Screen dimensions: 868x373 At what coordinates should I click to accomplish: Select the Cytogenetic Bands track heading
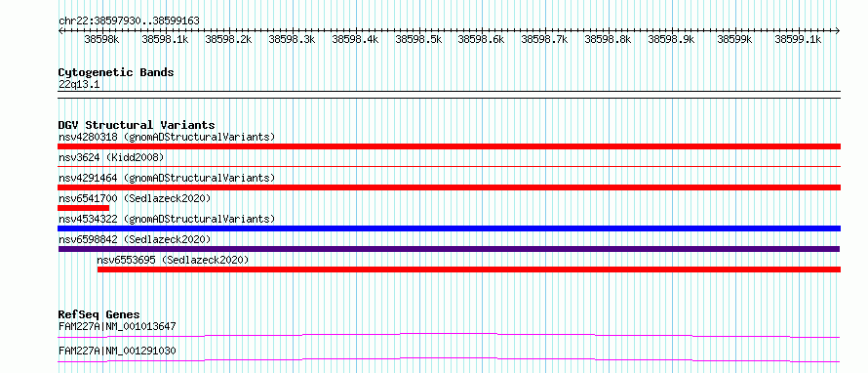click(116, 72)
